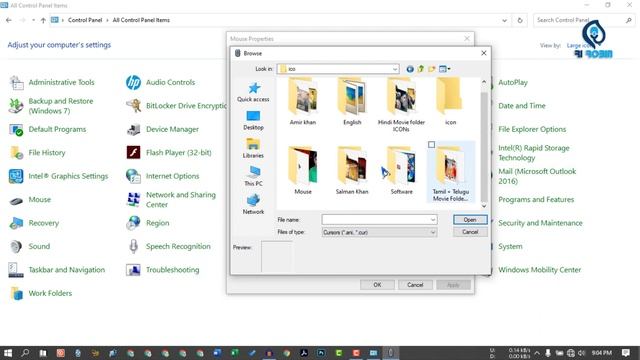
Task: Select the Software folder
Action: tap(401, 170)
